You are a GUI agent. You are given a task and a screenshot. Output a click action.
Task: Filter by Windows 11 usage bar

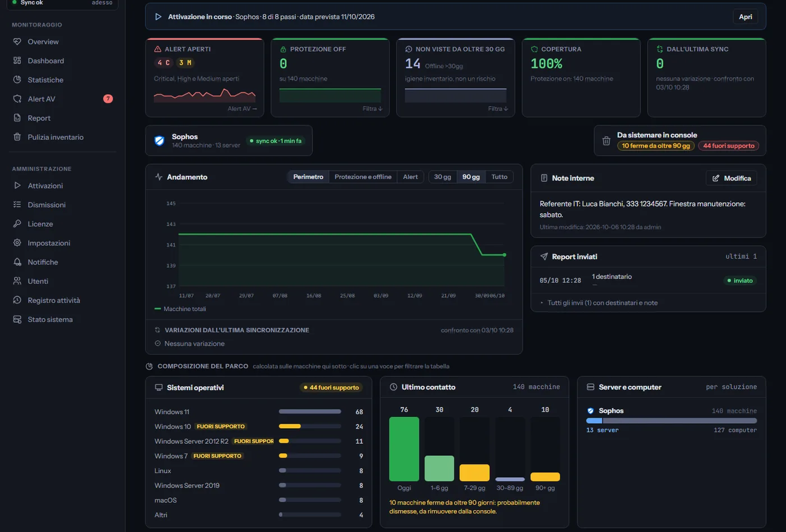pyautogui.click(x=310, y=412)
